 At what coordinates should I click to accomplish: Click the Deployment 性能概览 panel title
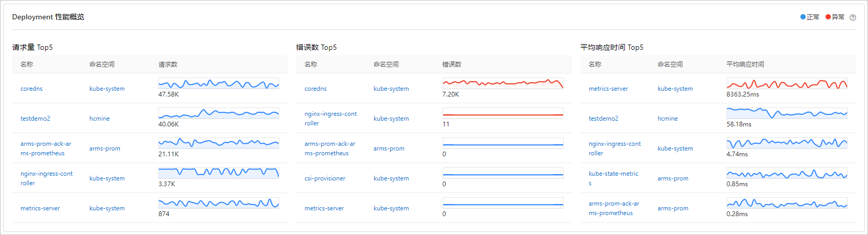[x=48, y=17]
